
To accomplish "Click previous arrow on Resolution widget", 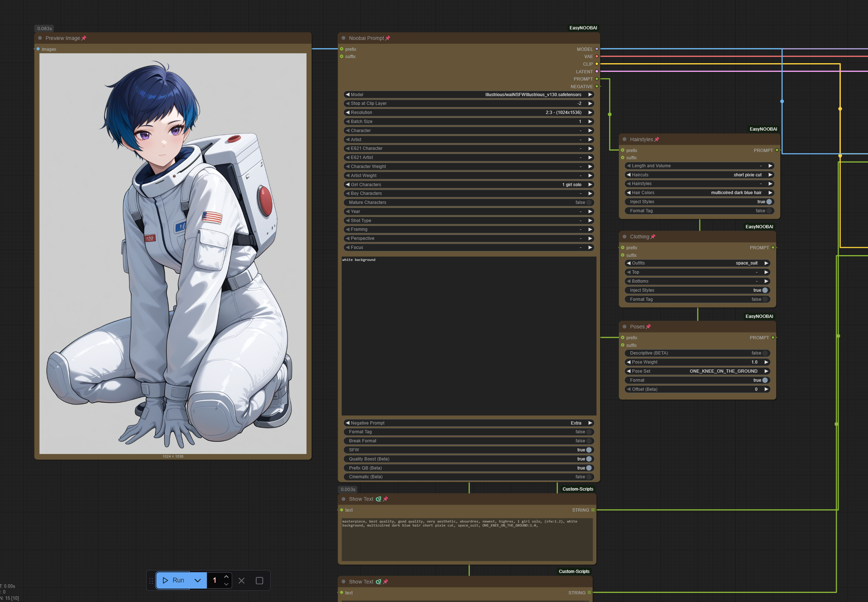I will click(347, 112).
